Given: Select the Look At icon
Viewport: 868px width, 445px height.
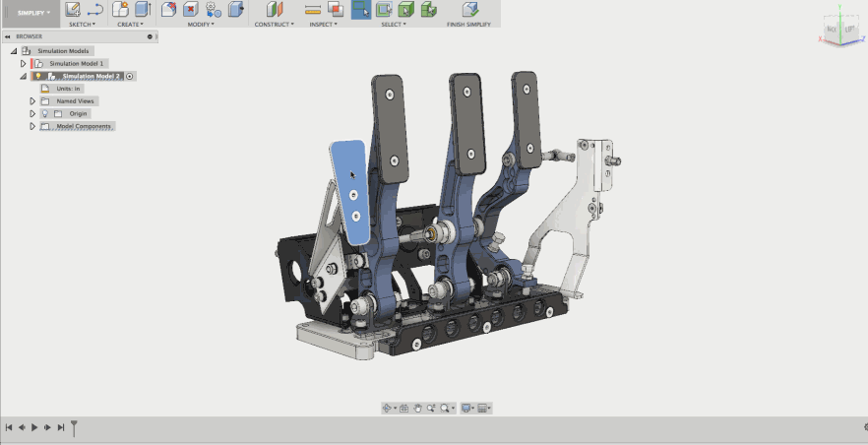Looking at the screenshot, I should (x=404, y=409).
